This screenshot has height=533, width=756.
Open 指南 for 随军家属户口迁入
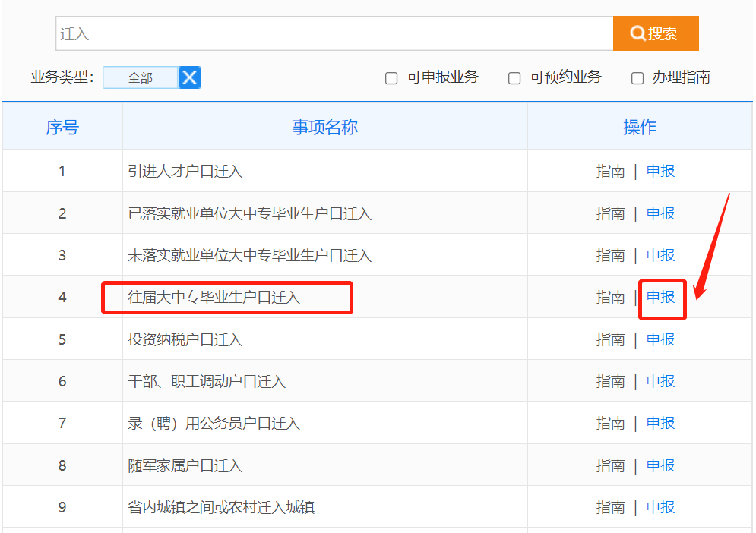[x=611, y=465]
